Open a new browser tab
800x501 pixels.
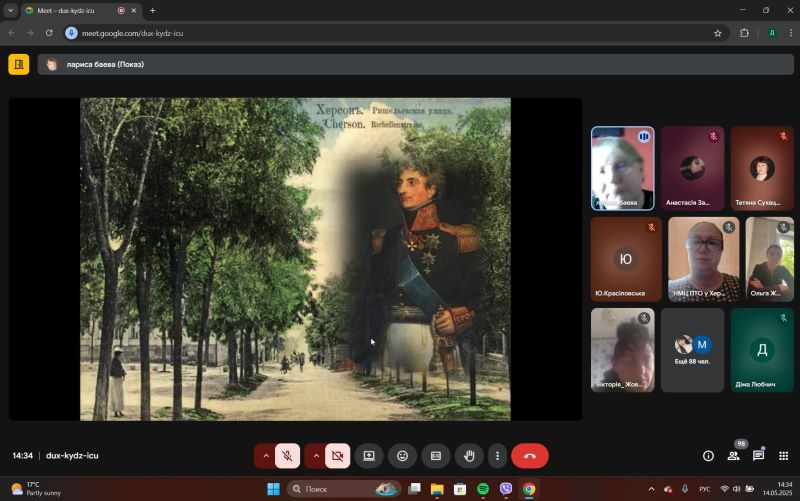pyautogui.click(x=153, y=10)
